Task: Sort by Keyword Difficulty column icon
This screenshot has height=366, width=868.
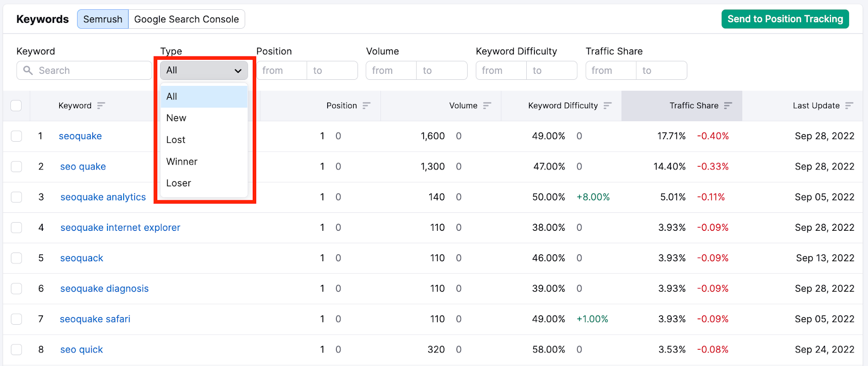Action: pyautogui.click(x=608, y=105)
